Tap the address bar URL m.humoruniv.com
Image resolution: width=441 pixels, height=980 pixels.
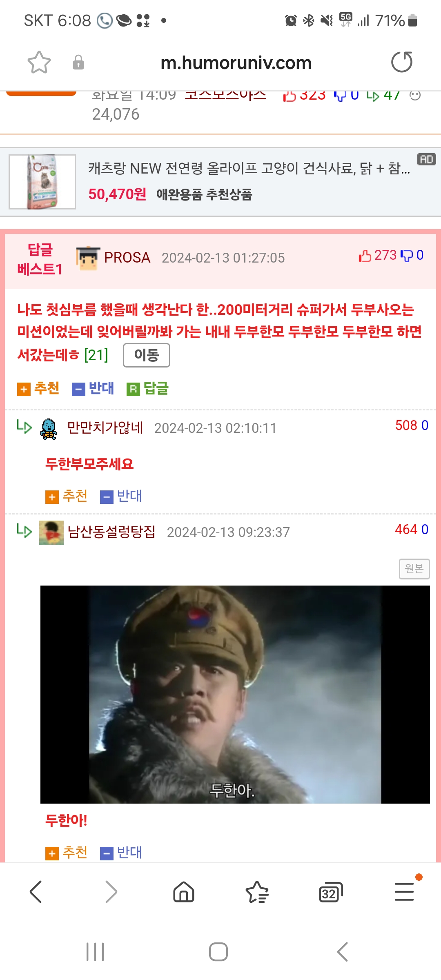pyautogui.click(x=236, y=62)
